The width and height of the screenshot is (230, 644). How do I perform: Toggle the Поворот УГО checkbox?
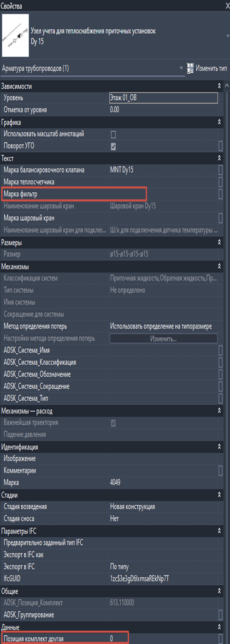pos(113,146)
